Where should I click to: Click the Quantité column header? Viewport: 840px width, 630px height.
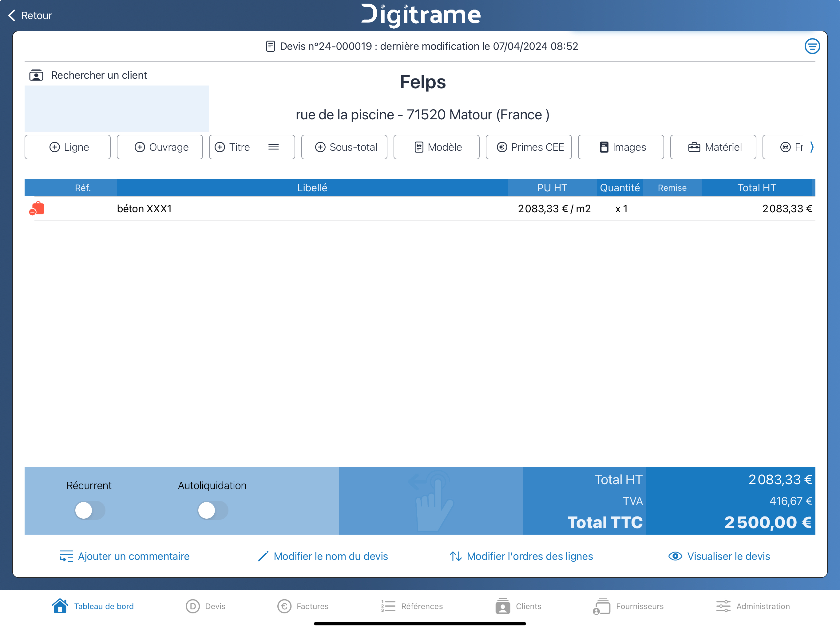(620, 188)
